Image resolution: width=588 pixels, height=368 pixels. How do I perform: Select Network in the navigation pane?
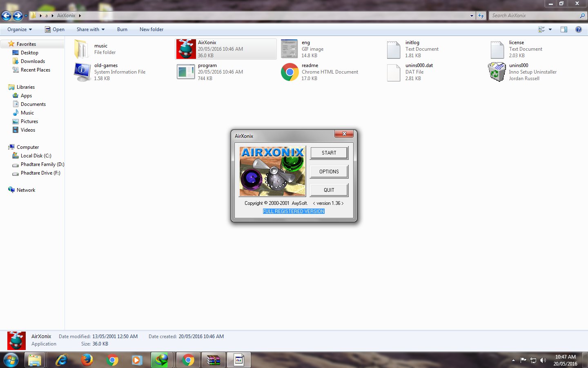[x=26, y=190]
